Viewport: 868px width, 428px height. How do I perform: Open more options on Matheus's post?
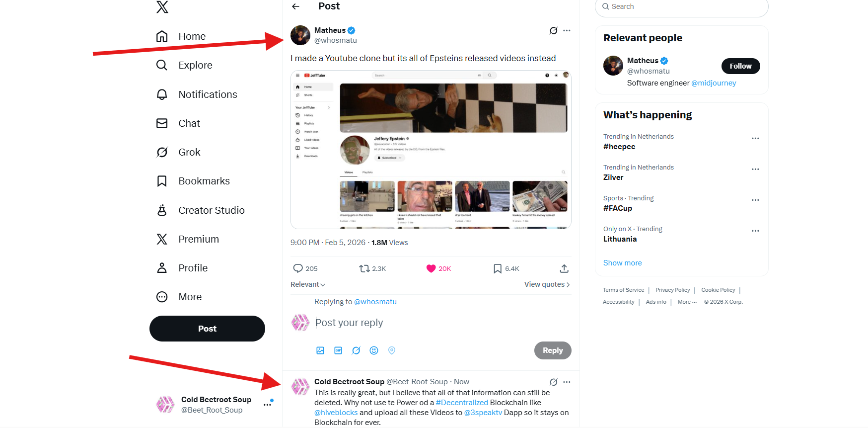point(567,31)
